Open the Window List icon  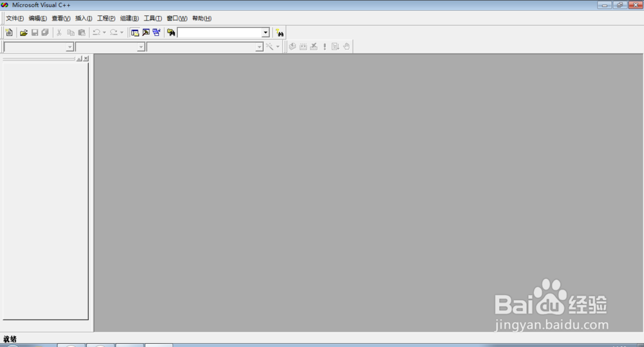point(156,32)
